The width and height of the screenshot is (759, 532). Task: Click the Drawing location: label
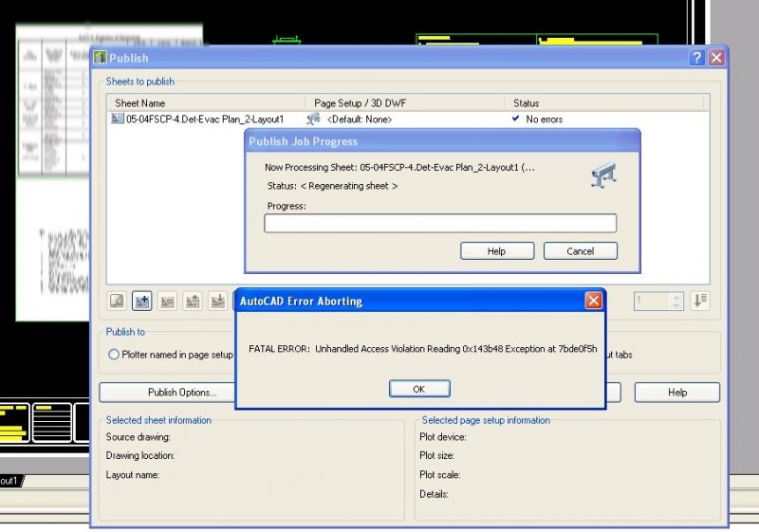[x=139, y=455]
